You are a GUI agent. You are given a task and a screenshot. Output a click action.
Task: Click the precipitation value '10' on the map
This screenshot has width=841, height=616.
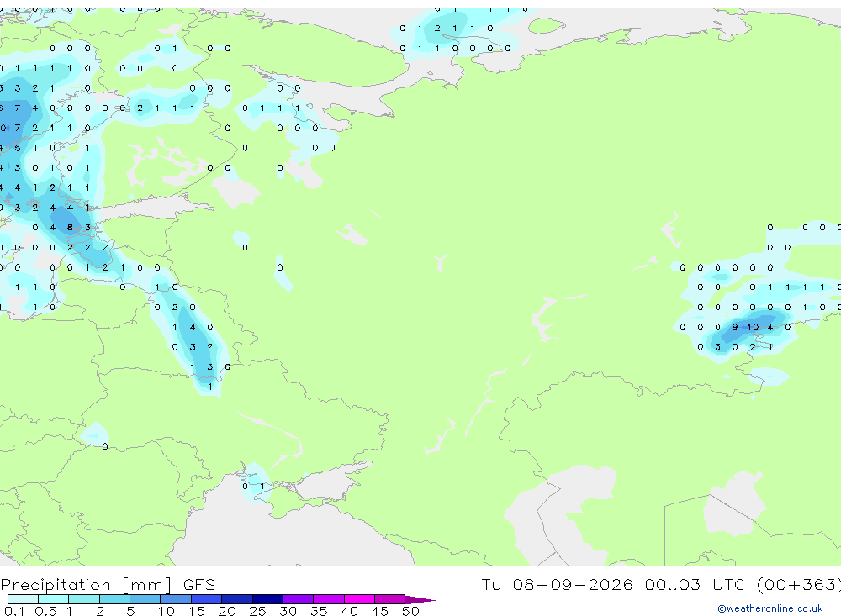753,327
